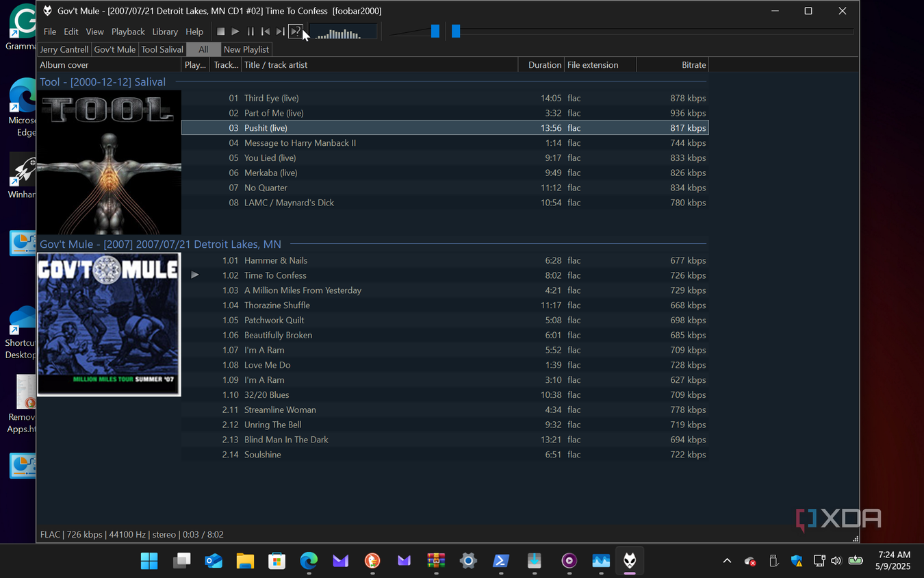Open the taskbar volume control

click(836, 561)
